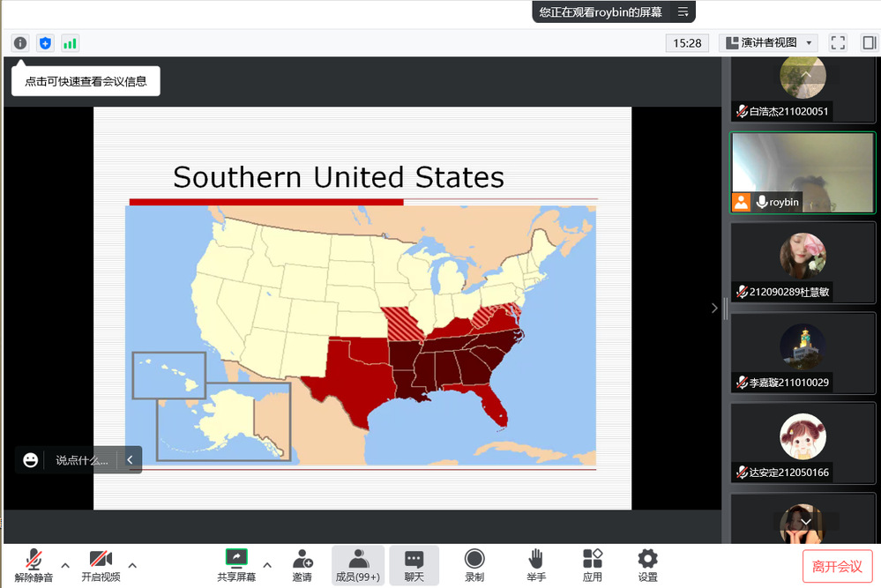Image resolution: width=881 pixels, height=588 pixels.
Task: Open the 聊天 chat panel
Action: coord(414,565)
